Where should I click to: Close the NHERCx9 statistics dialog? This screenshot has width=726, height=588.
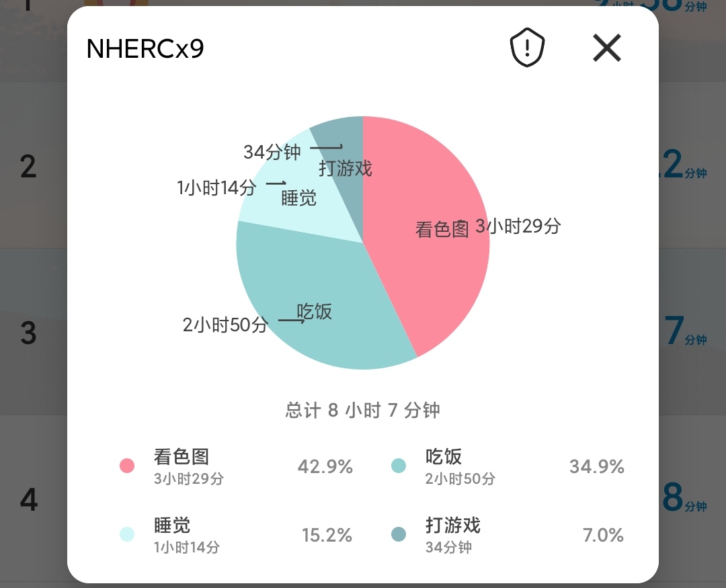(607, 48)
